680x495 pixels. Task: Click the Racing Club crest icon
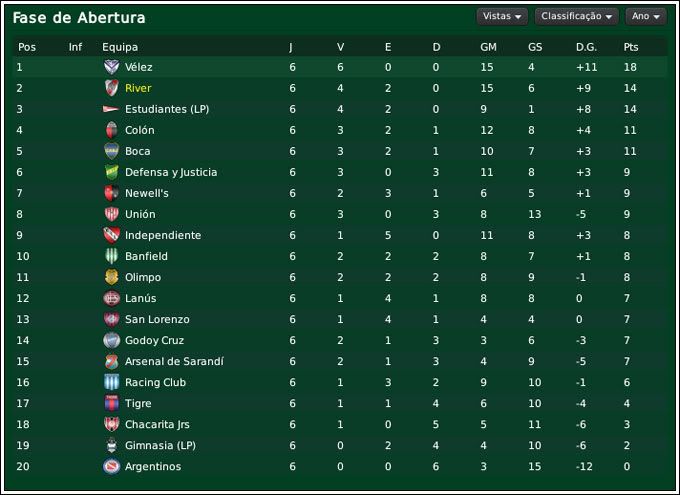click(x=111, y=382)
